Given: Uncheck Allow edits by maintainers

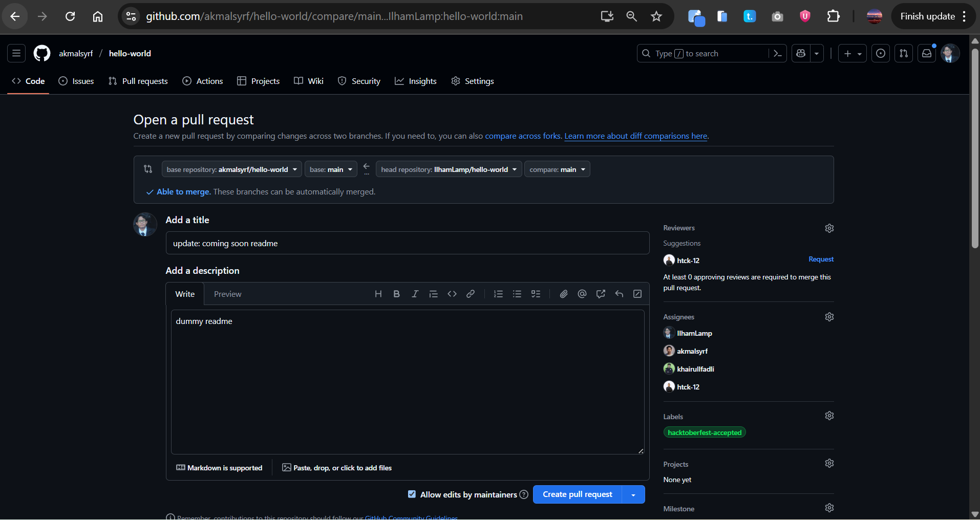Looking at the screenshot, I should (x=412, y=494).
